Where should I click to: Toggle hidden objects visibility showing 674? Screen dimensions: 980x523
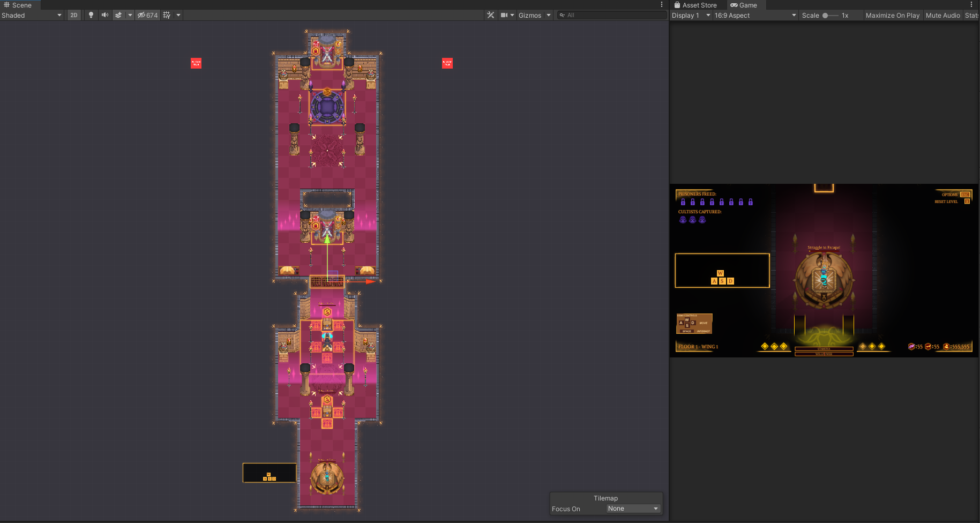(147, 15)
